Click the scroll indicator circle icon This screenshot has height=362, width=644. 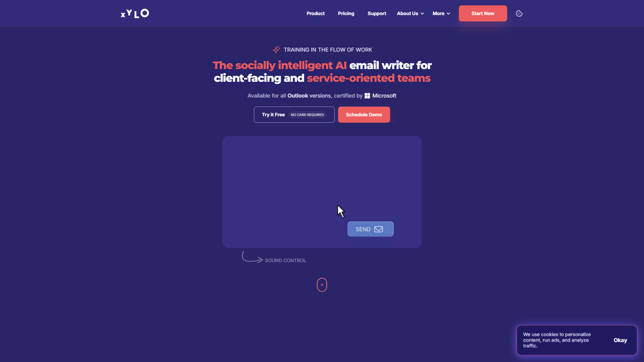tap(322, 285)
